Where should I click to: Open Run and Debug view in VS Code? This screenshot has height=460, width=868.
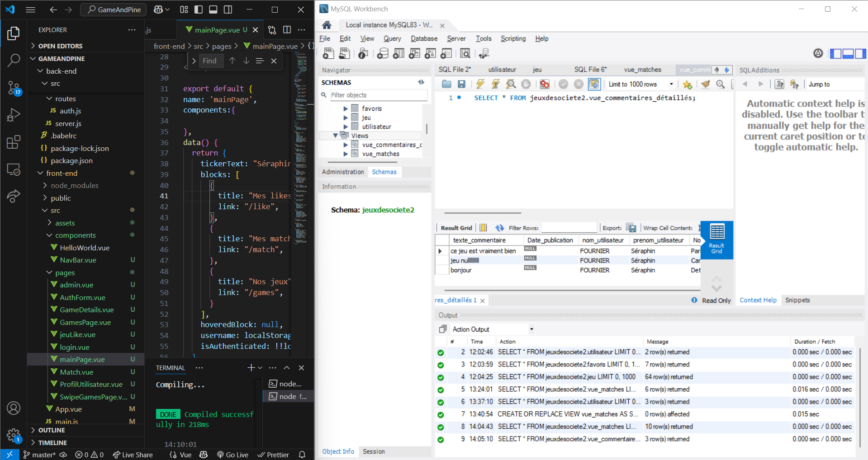(x=14, y=115)
